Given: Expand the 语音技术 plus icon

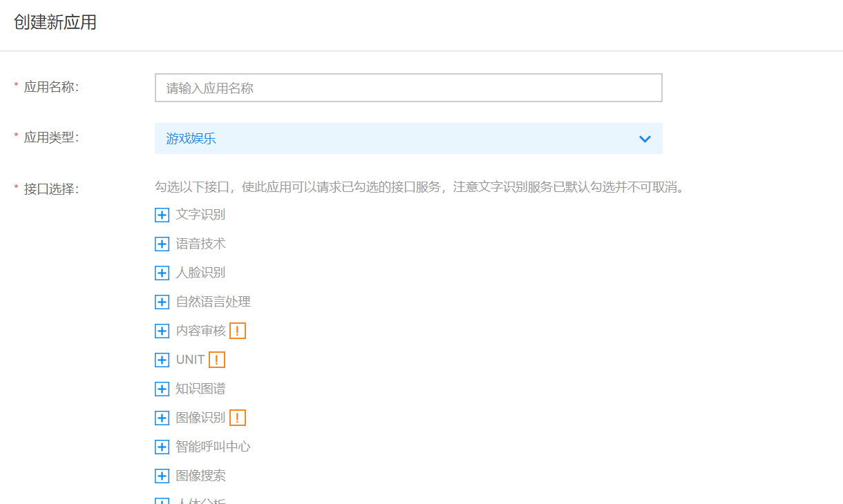Looking at the screenshot, I should click(x=162, y=244).
